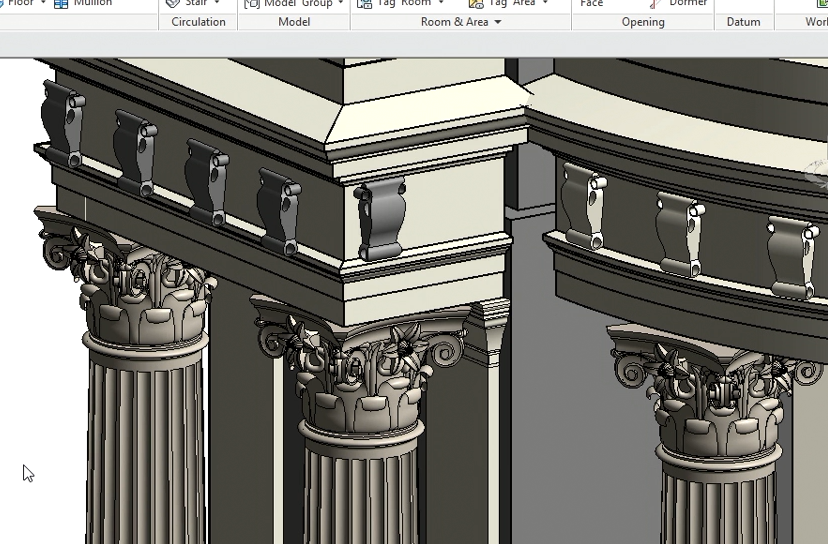The width and height of the screenshot is (828, 544).
Task: Click the Datum panel title
Action: point(743,22)
